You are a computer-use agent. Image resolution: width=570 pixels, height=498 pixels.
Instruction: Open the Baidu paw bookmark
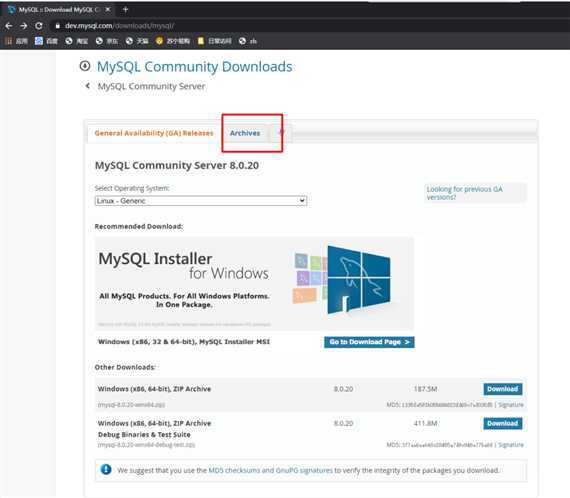coord(46,41)
